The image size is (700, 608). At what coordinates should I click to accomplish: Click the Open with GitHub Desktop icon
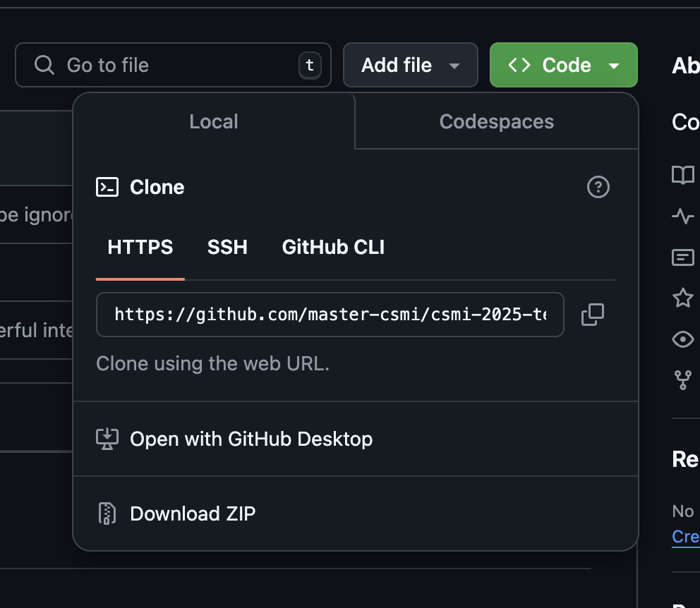tap(106, 439)
